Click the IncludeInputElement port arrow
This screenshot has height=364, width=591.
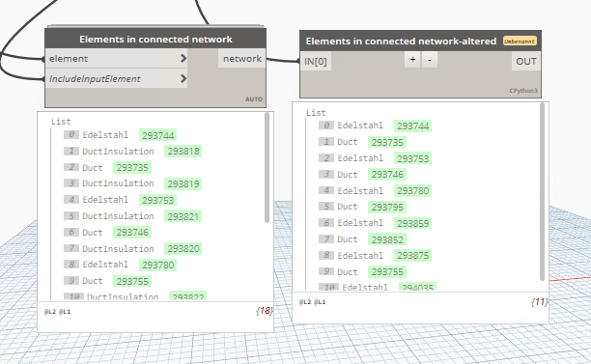pyautogui.click(x=183, y=78)
